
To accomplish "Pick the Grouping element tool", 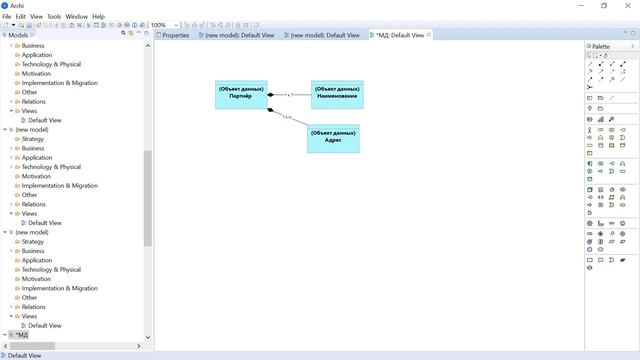I will click(x=600, y=109).
